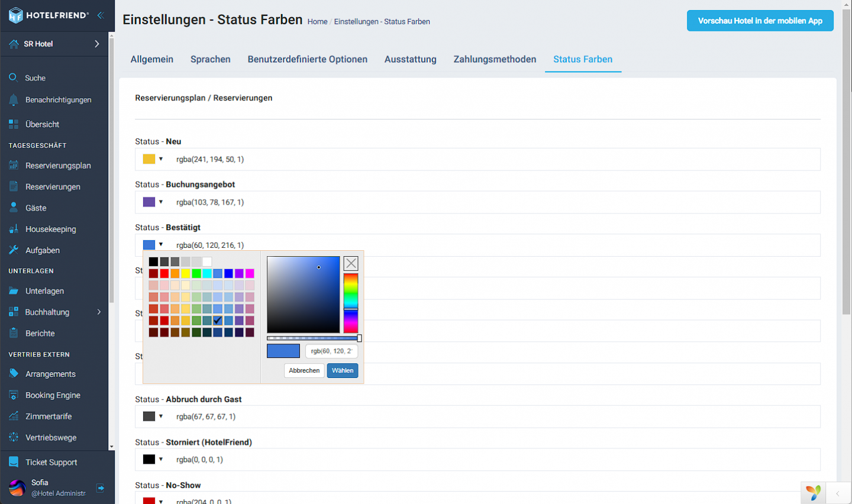Screen dimensions: 852x504
Task: Open color dropdown for Status Buchungsangebot
Action: pos(161,202)
